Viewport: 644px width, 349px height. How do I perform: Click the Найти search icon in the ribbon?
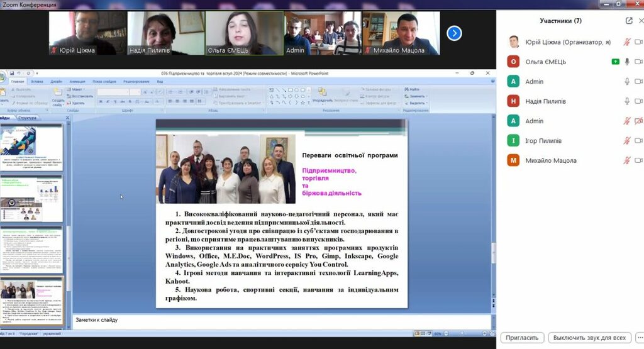pyautogui.click(x=413, y=89)
